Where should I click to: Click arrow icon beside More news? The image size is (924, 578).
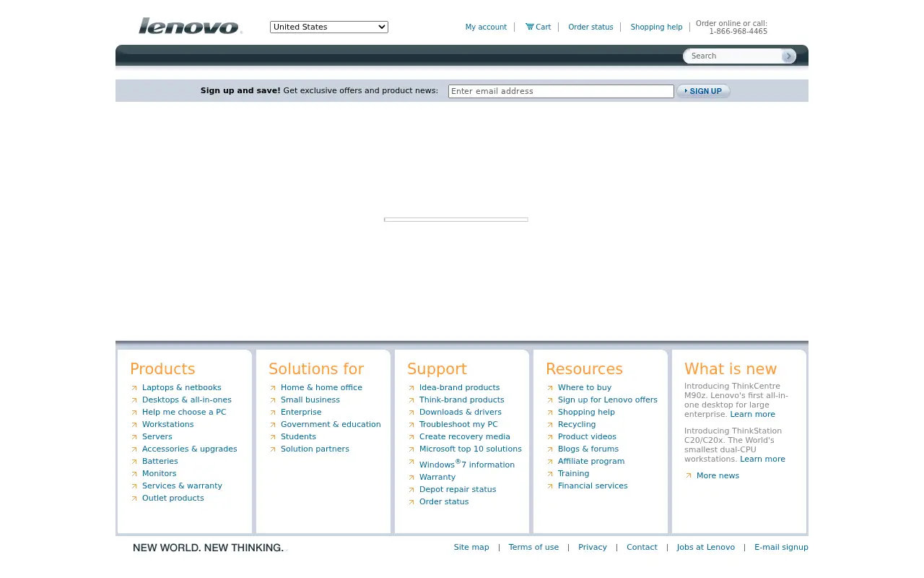tap(689, 476)
